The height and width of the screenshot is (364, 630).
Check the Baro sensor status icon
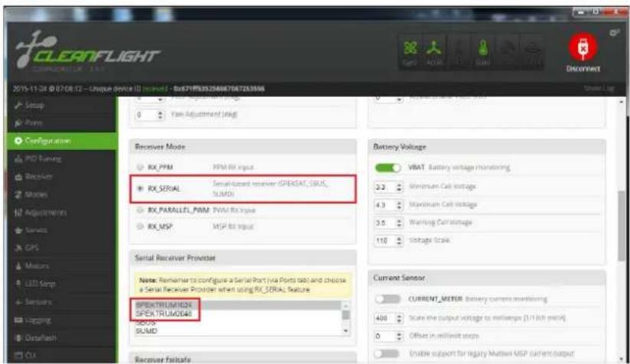(x=483, y=52)
